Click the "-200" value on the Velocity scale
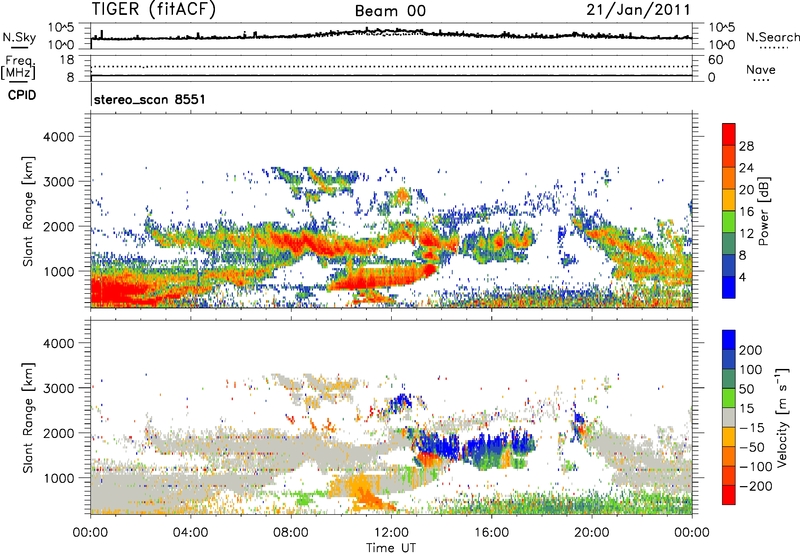The width and height of the screenshot is (800, 554). [756, 486]
